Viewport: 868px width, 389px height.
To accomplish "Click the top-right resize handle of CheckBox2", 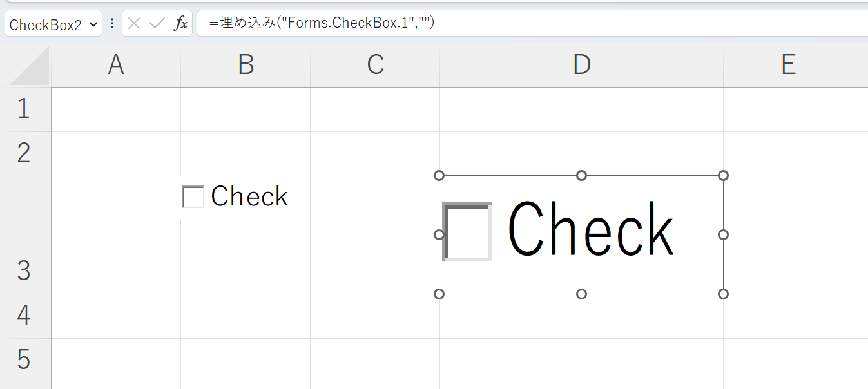I will pos(723,175).
